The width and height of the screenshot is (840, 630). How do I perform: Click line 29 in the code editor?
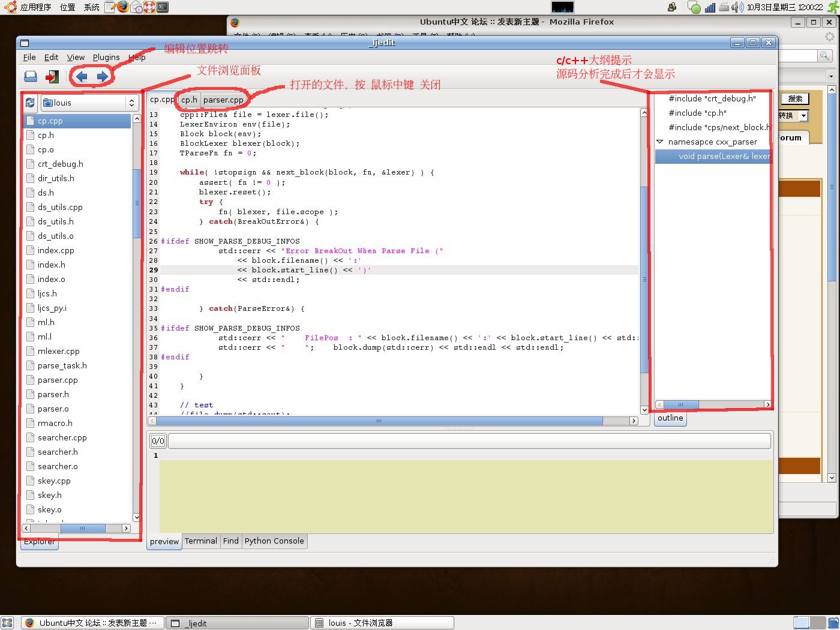(399, 270)
